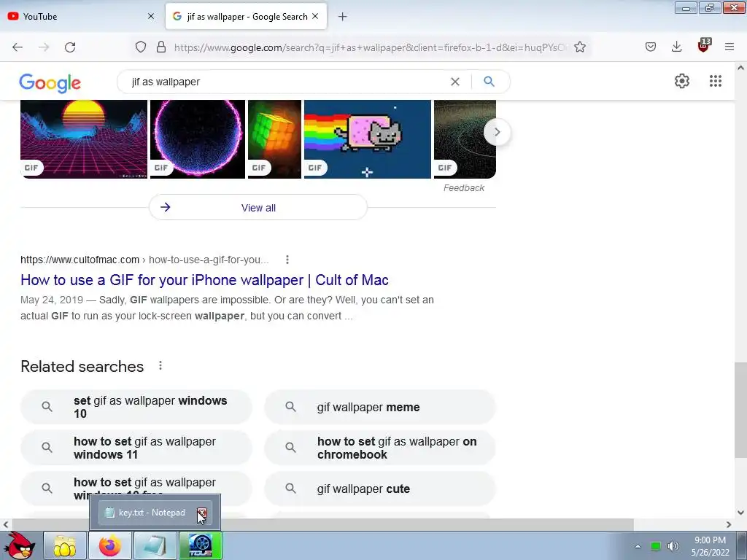This screenshot has height=560, width=747.
Task: Click the Google logo
Action: 50,83
